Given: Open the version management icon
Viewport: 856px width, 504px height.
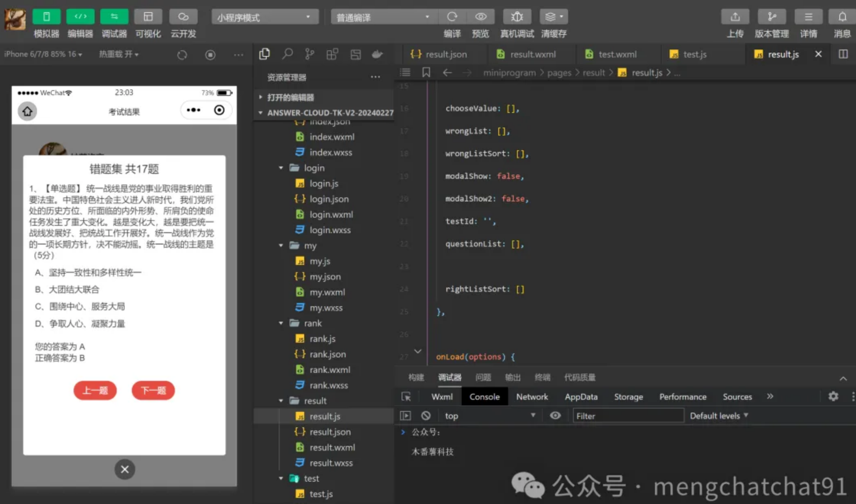Looking at the screenshot, I should coord(771,17).
